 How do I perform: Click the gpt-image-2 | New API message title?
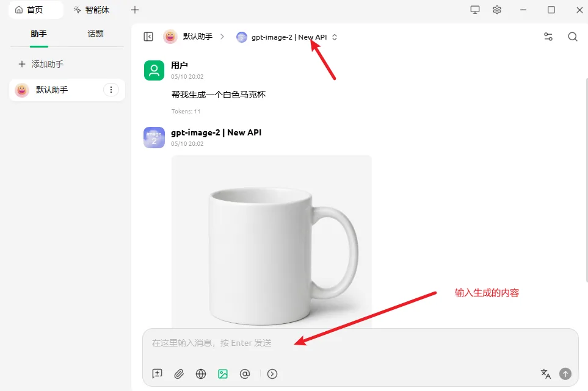[x=216, y=132]
